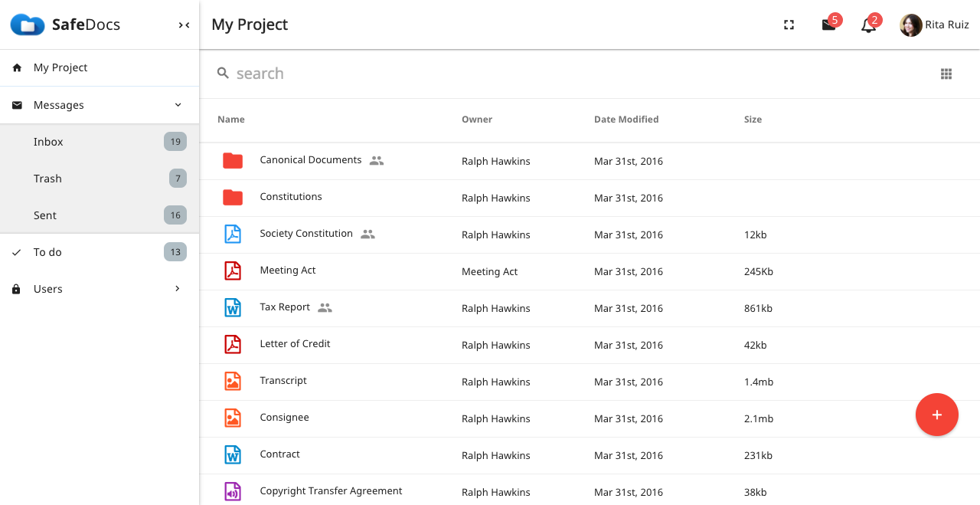Switch to grid view icon

[946, 74]
